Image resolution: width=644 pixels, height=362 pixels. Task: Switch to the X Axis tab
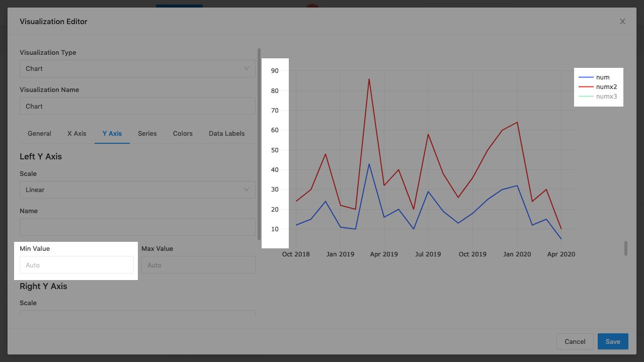tap(77, 134)
